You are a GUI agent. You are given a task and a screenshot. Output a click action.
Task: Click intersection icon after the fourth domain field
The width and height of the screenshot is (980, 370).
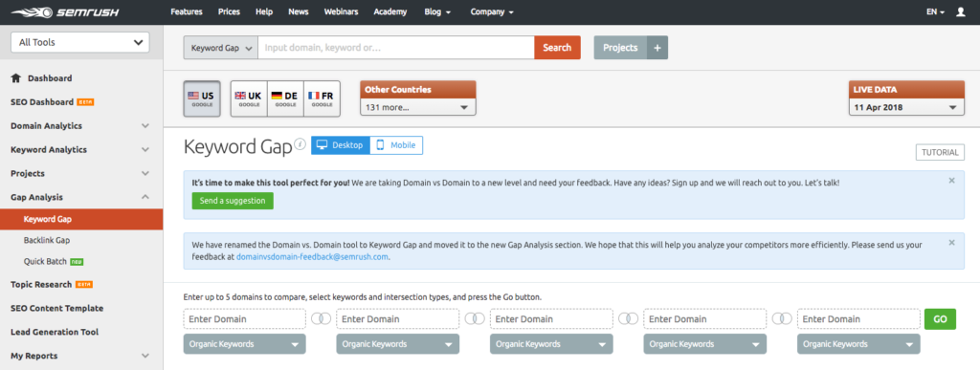pyautogui.click(x=782, y=318)
